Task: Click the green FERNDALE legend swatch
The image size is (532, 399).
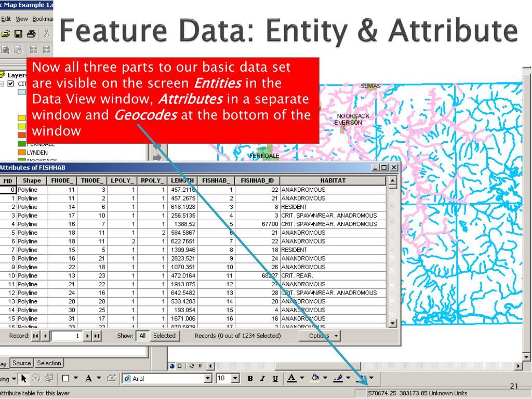Action: pos(22,144)
